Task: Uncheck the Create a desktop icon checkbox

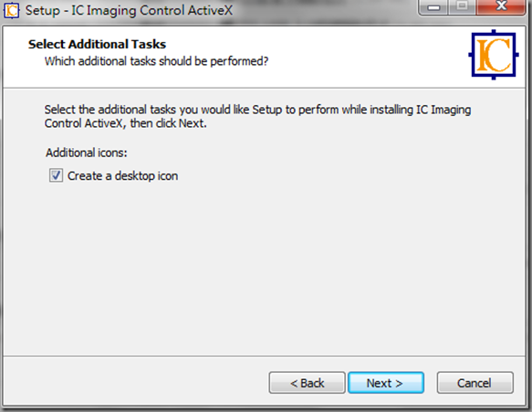Action: pos(56,175)
